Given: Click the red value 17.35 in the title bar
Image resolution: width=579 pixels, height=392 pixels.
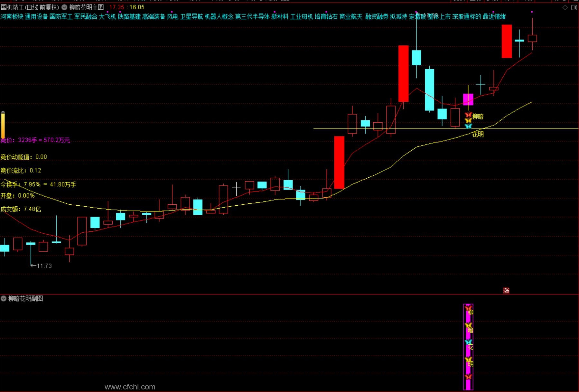Looking at the screenshot, I should tap(117, 7).
